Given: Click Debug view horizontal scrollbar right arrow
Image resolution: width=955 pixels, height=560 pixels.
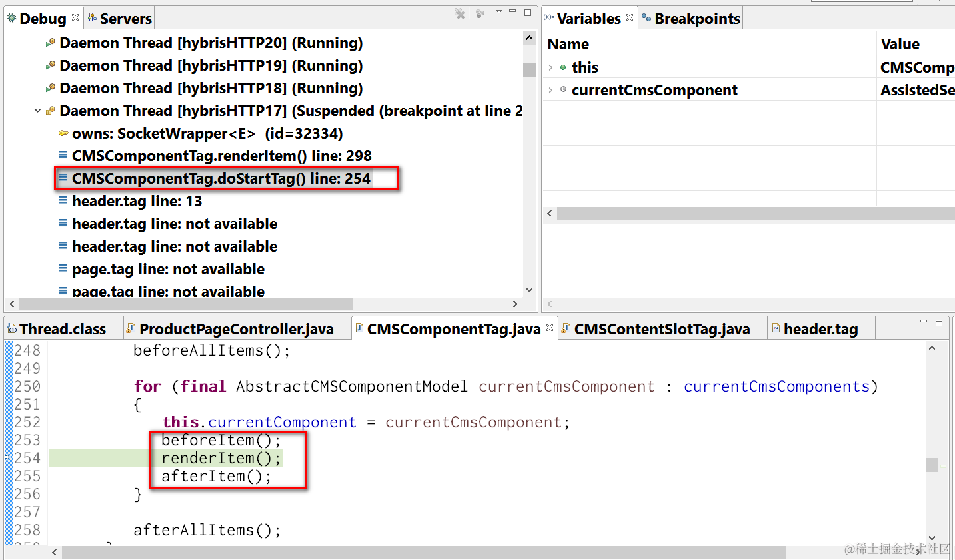Looking at the screenshot, I should [515, 304].
